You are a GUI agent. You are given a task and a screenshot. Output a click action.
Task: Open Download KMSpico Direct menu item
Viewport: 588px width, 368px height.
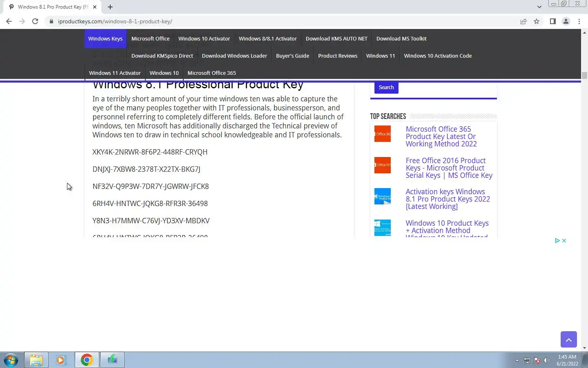point(162,56)
